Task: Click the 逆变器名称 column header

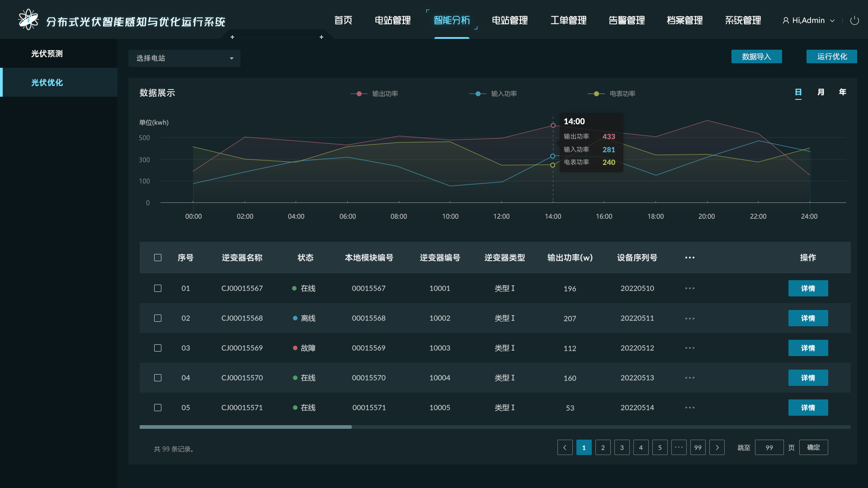Action: [242, 258]
